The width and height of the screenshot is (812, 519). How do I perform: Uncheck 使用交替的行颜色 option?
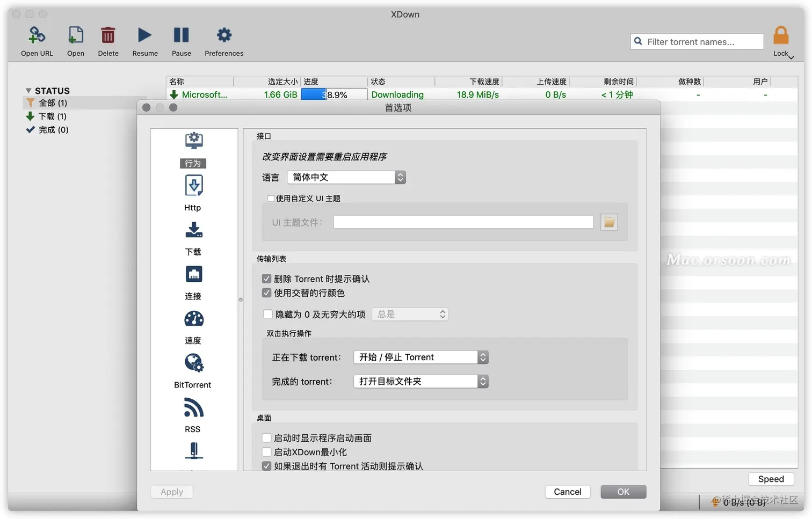pyautogui.click(x=266, y=293)
